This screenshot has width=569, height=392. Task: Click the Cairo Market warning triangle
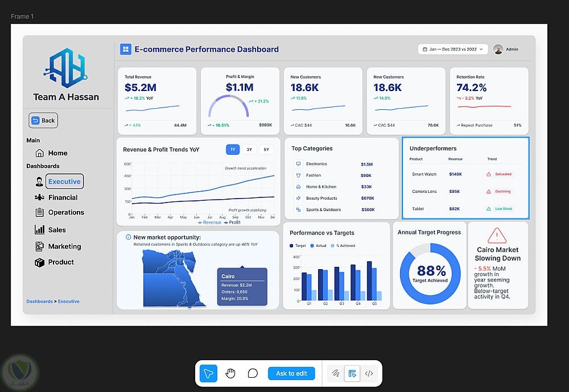497,236
